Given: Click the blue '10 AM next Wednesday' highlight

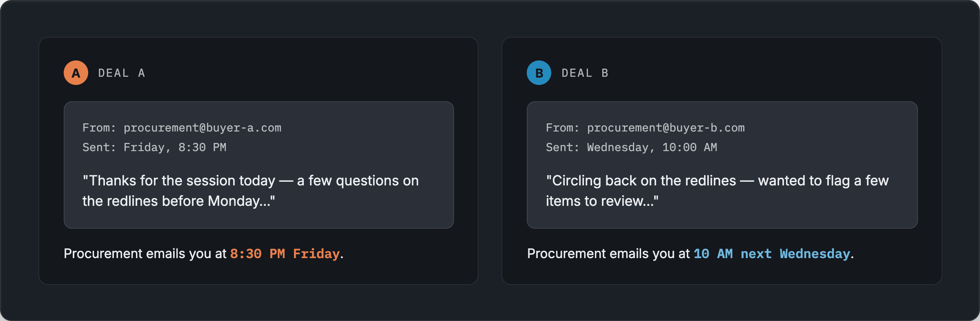Looking at the screenshot, I should (772, 254).
